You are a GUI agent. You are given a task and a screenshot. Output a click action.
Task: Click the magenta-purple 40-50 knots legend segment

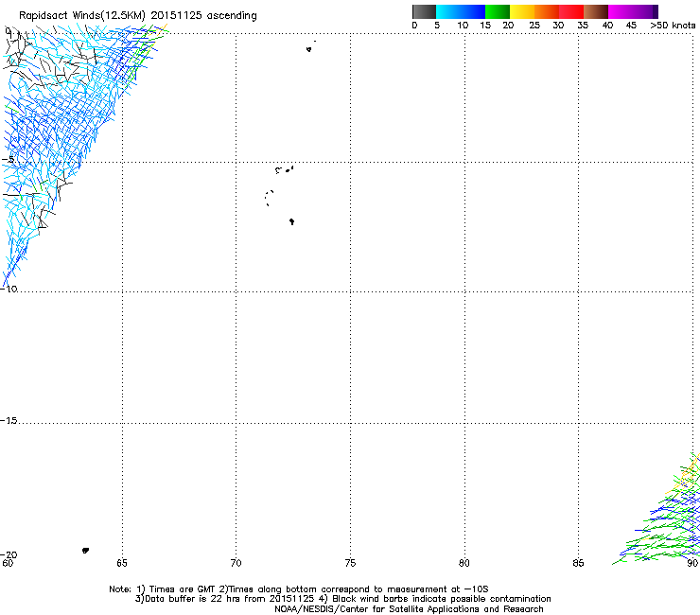[633, 11]
